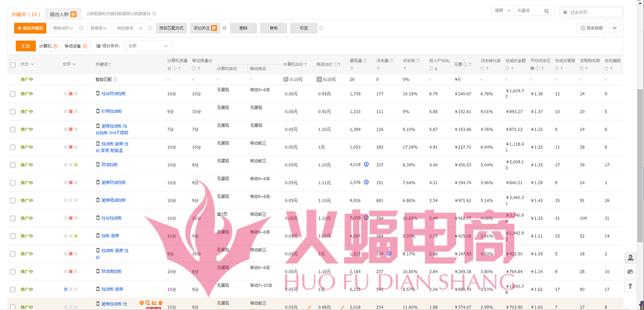644x310 pixels.
Task: Open the 细分条件 全部 dropdown
Action: coord(148,46)
